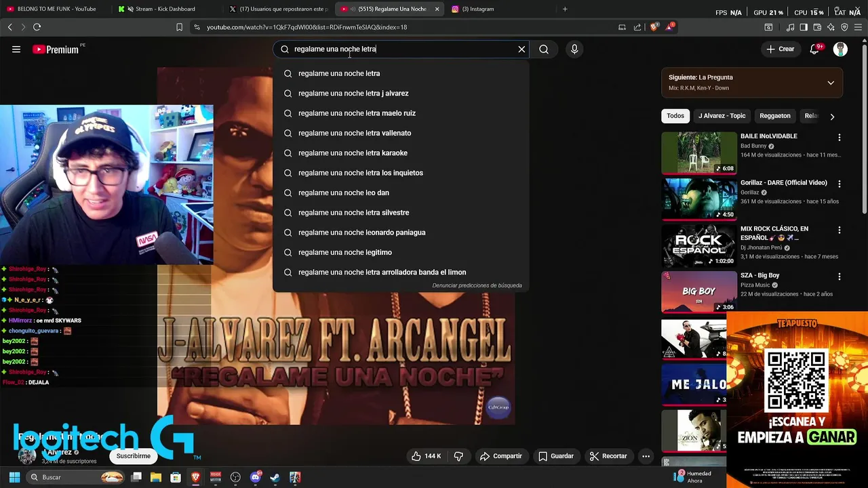Open Gorillaz DARE video thumbnail
This screenshot has width=868, height=488.
tap(699, 199)
